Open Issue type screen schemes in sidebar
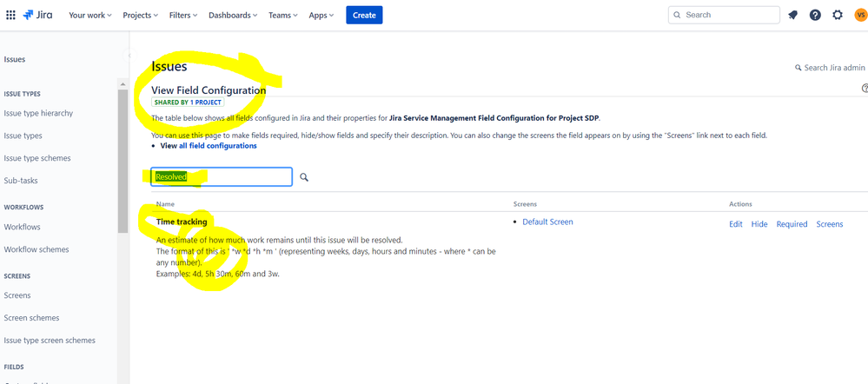This screenshot has width=868, height=384. click(50, 341)
